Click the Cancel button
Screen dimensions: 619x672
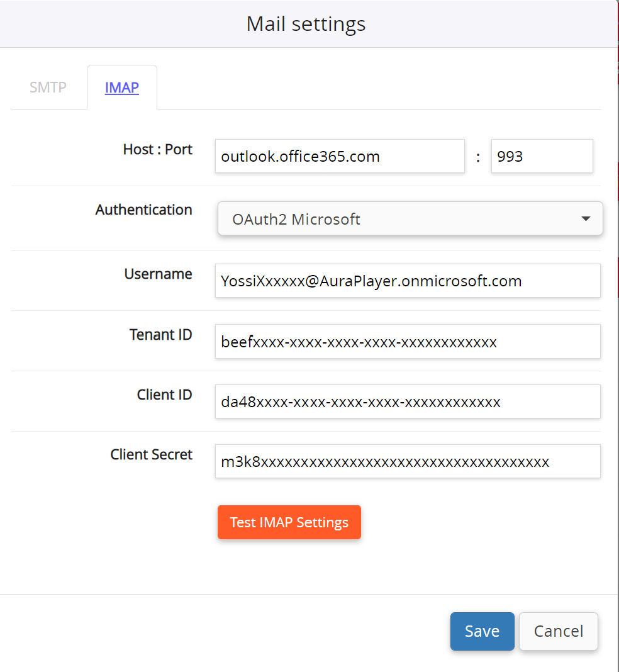(x=558, y=631)
